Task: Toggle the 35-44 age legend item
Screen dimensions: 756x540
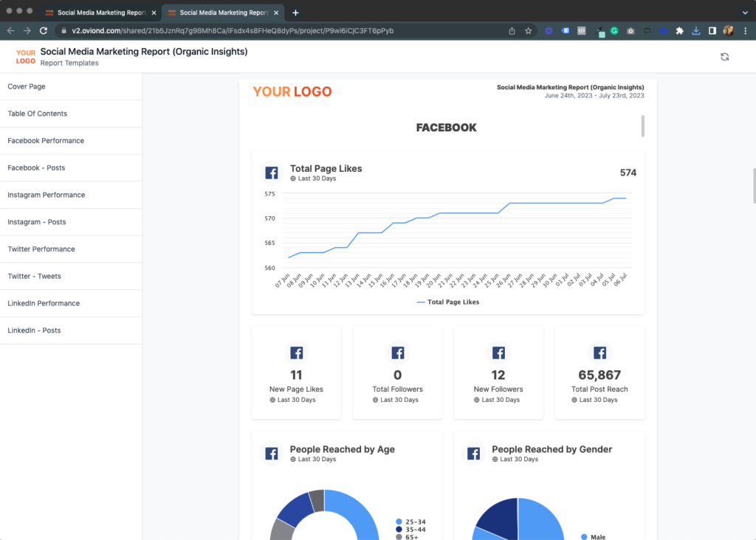Action: point(410,530)
